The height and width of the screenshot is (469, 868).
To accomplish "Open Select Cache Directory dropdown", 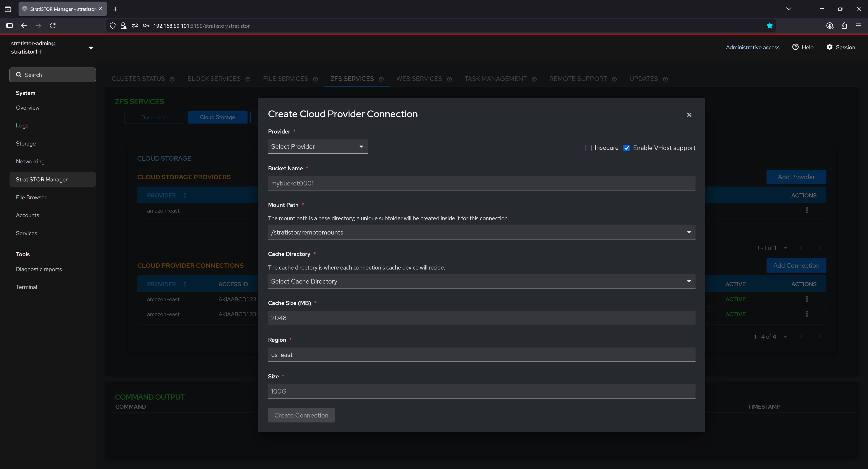I will pos(481,281).
